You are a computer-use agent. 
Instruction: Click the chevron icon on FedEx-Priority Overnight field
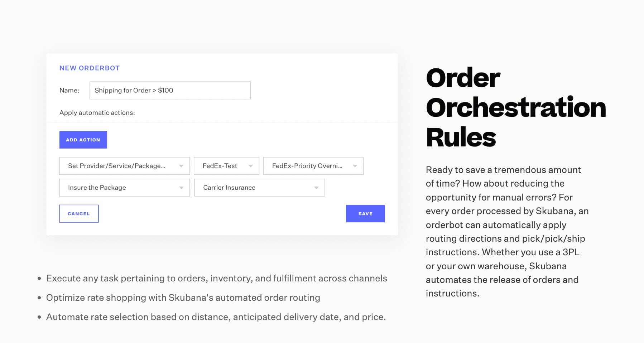355,166
